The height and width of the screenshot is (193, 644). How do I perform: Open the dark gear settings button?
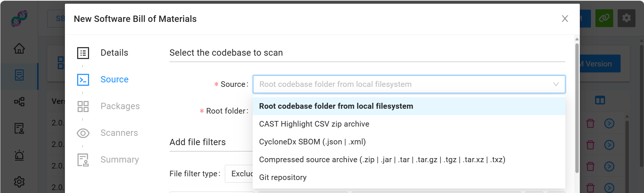click(x=626, y=18)
